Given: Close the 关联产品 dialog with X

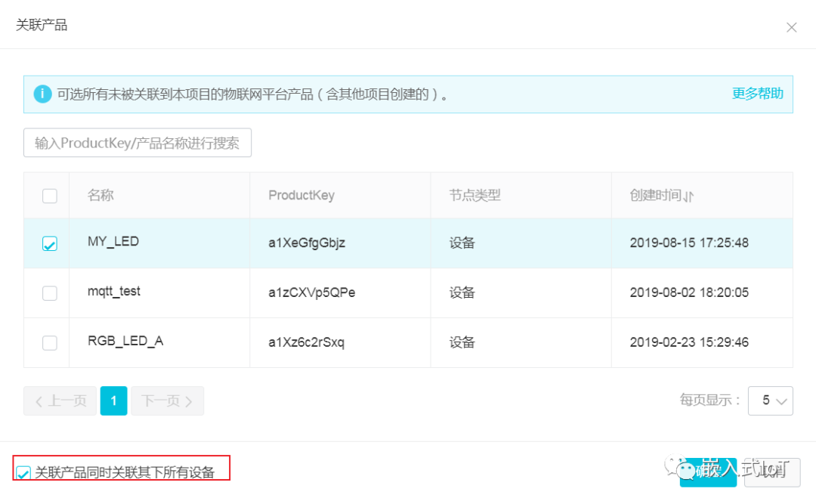Looking at the screenshot, I should [x=791, y=27].
